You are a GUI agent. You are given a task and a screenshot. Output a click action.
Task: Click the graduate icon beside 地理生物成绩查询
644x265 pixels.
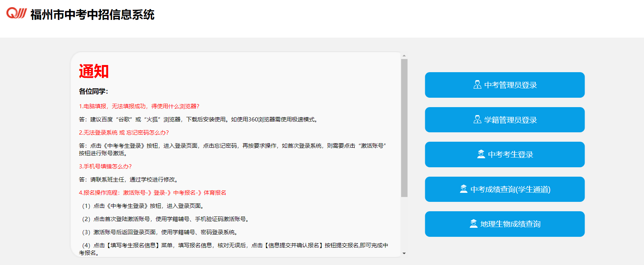point(473,224)
